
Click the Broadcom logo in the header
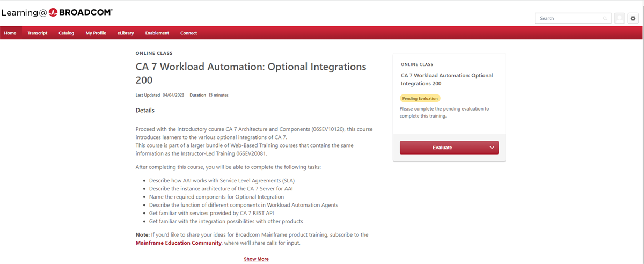click(x=57, y=11)
